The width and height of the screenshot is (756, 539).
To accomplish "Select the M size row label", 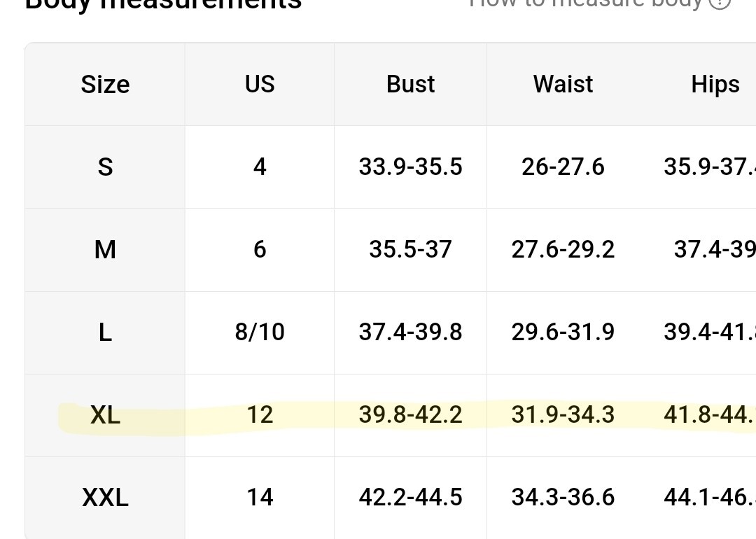I will pos(105,249).
